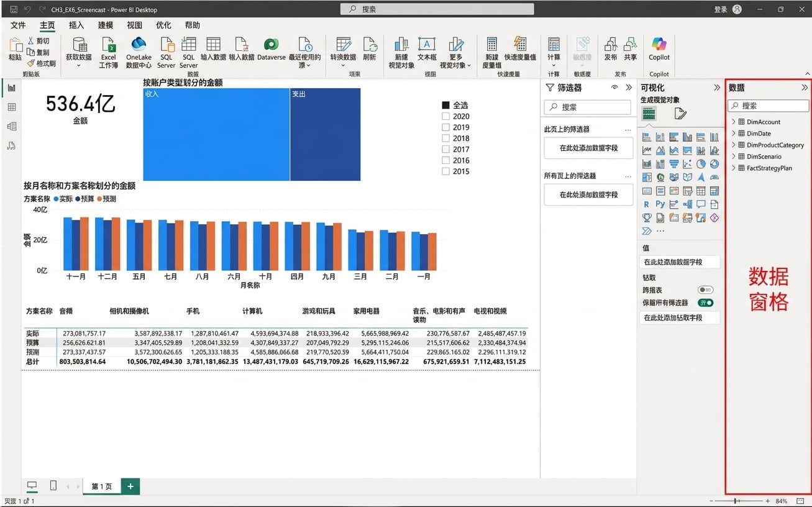Viewport: 812px width, 507px height.
Task: Click the Data pane search field
Action: (x=769, y=106)
